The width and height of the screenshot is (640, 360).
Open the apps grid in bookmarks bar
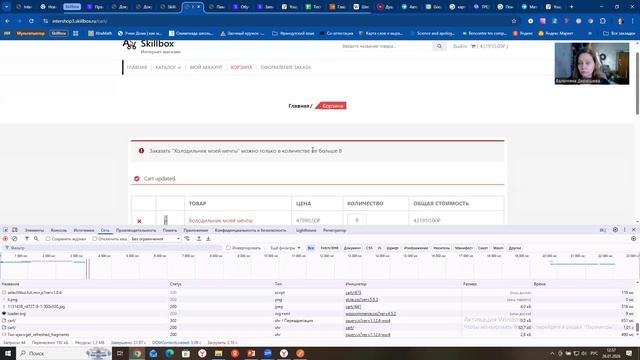tap(76, 33)
